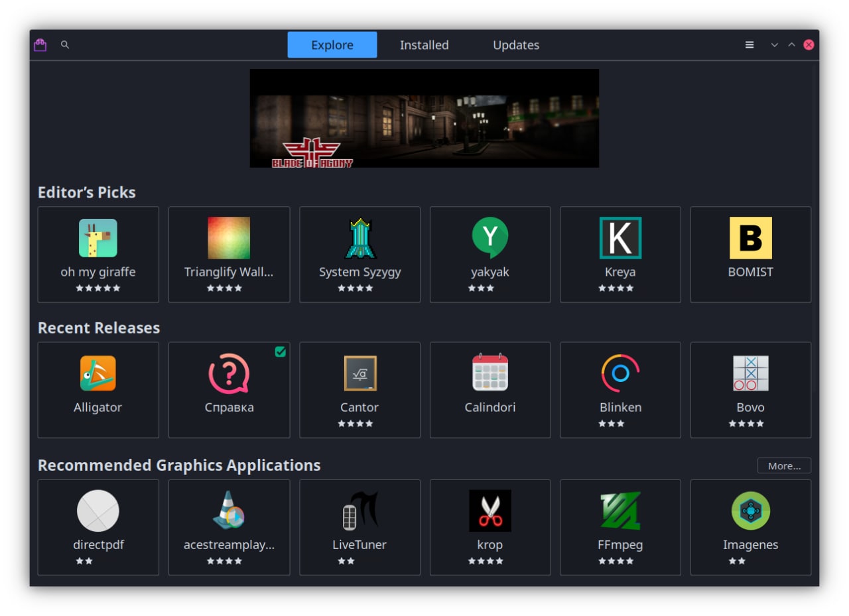Open the Blinken circle icon
Image resolution: width=849 pixels, height=616 pixels.
coord(620,373)
